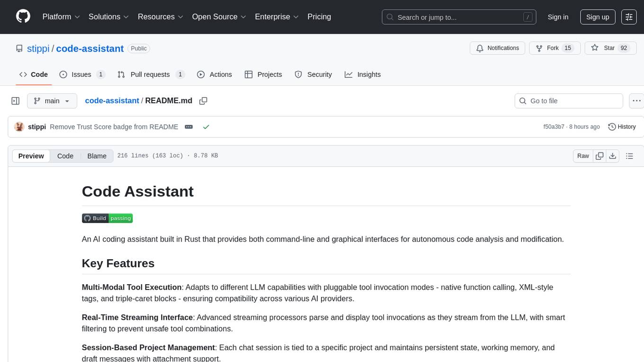
Task: Switch to the Projects tab
Action: click(263, 74)
